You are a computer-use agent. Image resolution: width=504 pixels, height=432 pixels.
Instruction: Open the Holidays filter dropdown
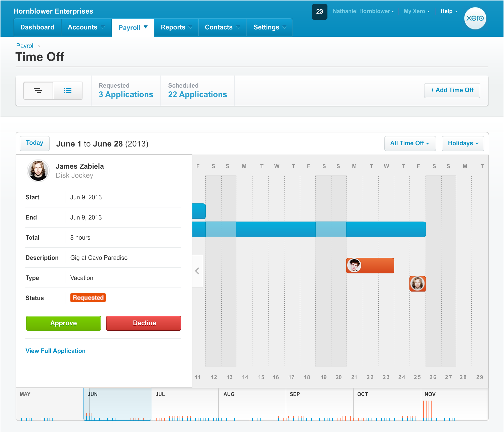tap(463, 143)
